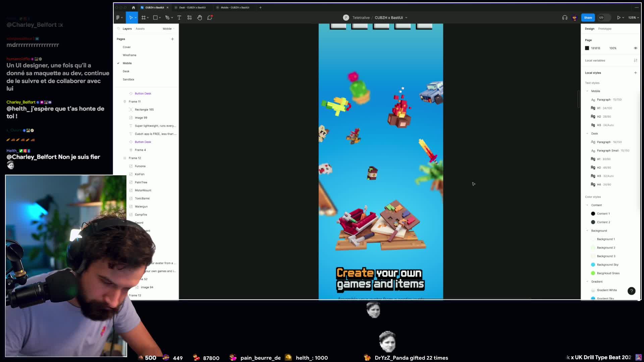Screen dimensions: 644x362
Task: Collapse the Gradient color styles group
Action: click(x=587, y=282)
